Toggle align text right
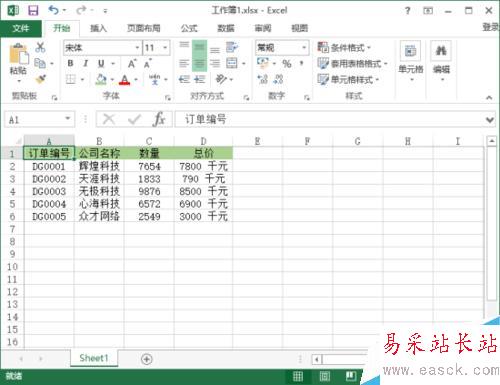This screenshot has height=385, width=500. tap(215, 63)
